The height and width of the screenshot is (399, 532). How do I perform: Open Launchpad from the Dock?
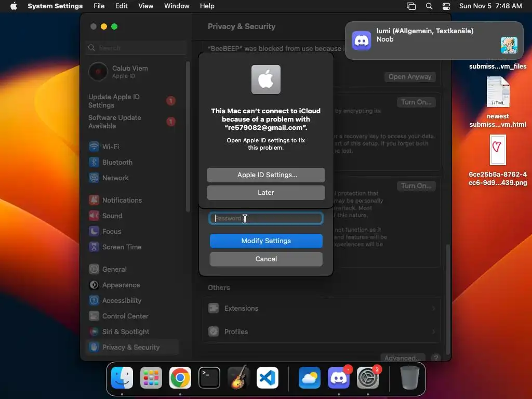tap(151, 378)
